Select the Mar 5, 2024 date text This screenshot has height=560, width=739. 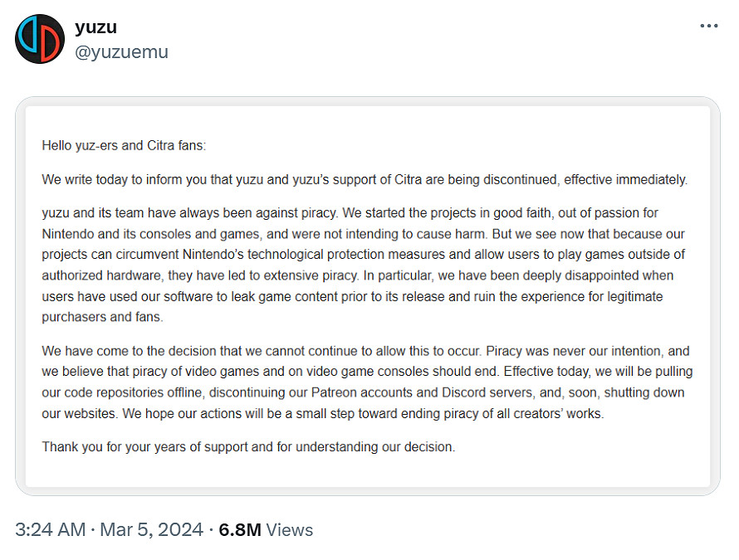pos(152,529)
